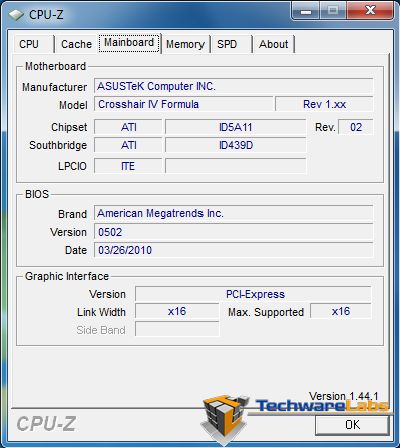Image resolution: width=400 pixels, height=448 pixels.
Task: Click the CPU-Z title bar icon
Action: click(x=16, y=14)
